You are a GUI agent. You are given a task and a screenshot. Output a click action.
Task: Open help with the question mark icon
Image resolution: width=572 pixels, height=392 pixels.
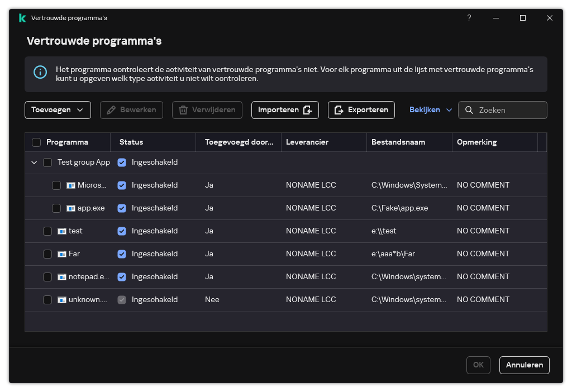tap(469, 18)
